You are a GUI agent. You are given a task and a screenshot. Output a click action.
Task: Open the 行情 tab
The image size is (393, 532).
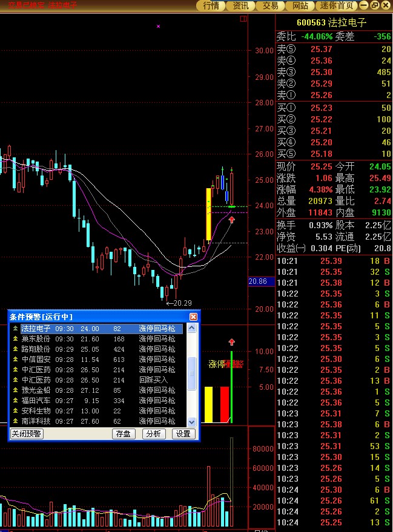tap(211, 5)
